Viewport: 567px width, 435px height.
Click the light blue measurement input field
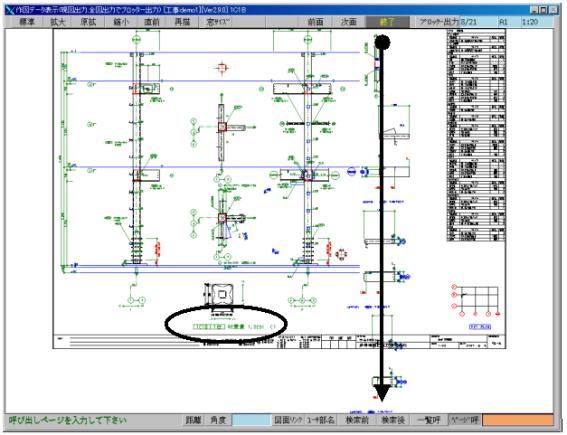tap(252, 420)
